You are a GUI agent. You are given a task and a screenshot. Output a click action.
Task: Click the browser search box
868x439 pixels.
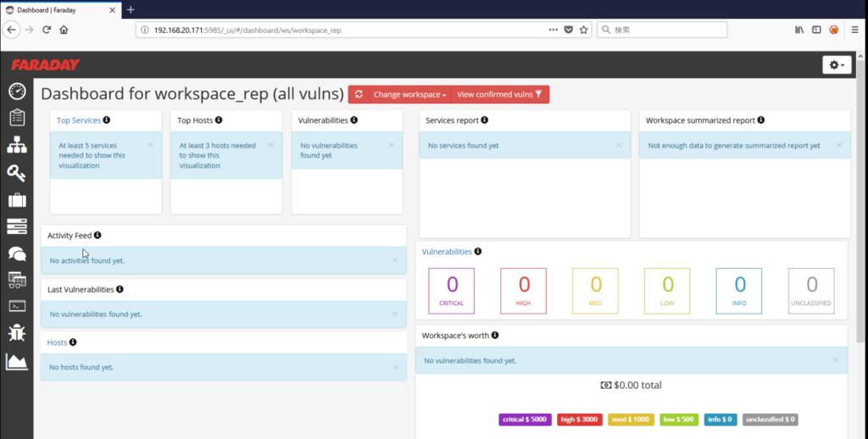(662, 30)
